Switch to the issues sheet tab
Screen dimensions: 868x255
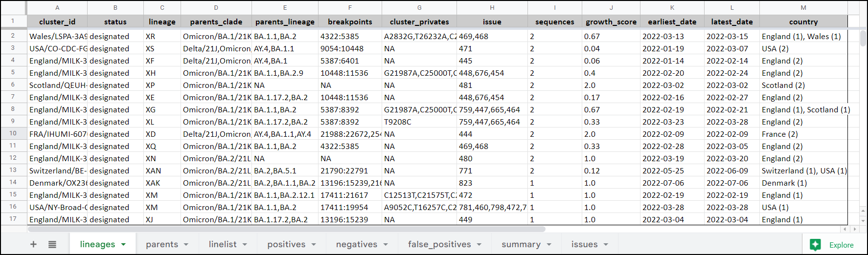click(x=584, y=244)
